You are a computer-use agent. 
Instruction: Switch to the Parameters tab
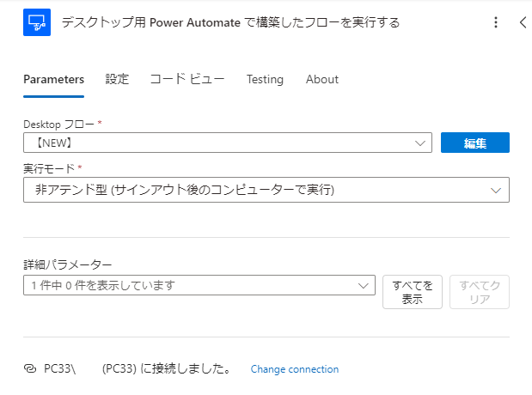click(53, 79)
